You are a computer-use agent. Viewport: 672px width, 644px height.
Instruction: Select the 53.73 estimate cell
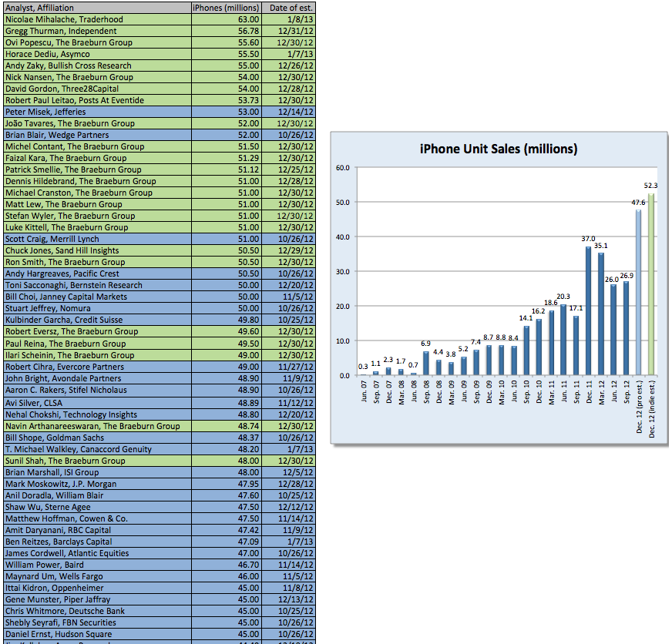pos(227,100)
